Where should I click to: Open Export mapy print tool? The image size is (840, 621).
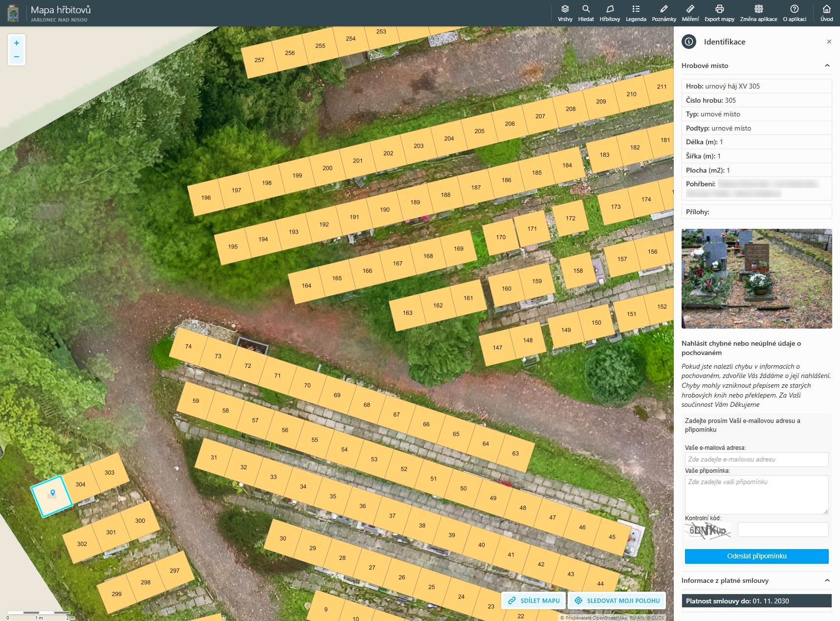[x=719, y=13]
